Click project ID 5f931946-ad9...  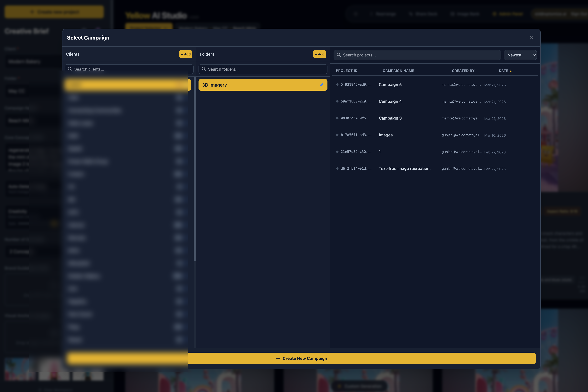point(356,85)
